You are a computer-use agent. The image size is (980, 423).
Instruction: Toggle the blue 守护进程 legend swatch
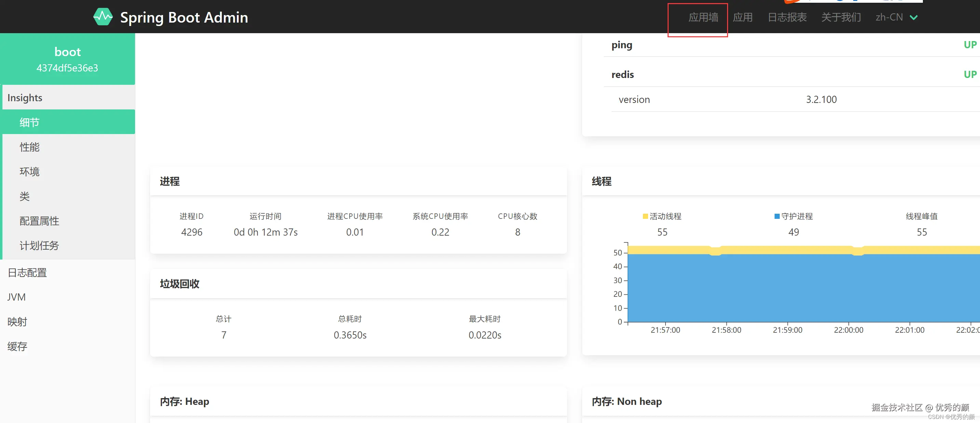pos(777,216)
